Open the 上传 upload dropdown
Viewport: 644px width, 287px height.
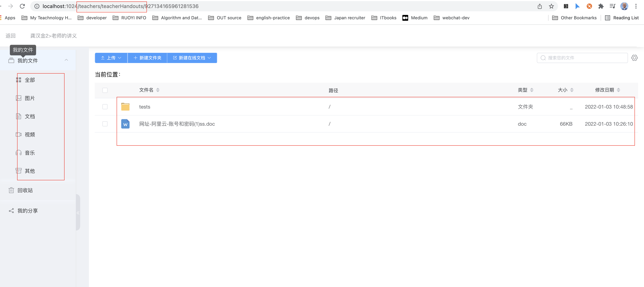pyautogui.click(x=111, y=58)
